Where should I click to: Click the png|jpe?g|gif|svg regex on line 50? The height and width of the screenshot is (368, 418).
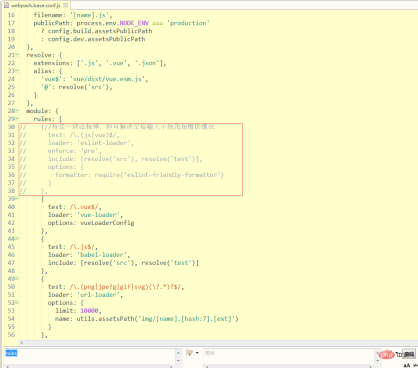(125, 287)
